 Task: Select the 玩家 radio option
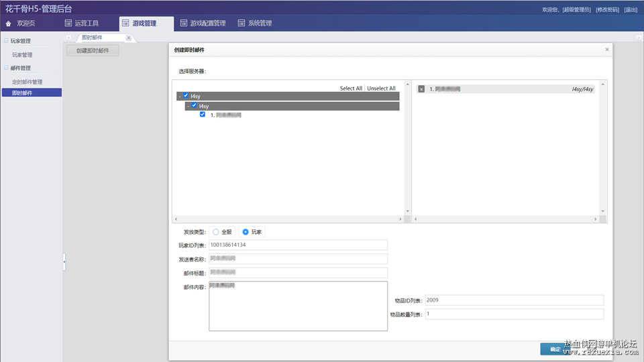point(246,232)
